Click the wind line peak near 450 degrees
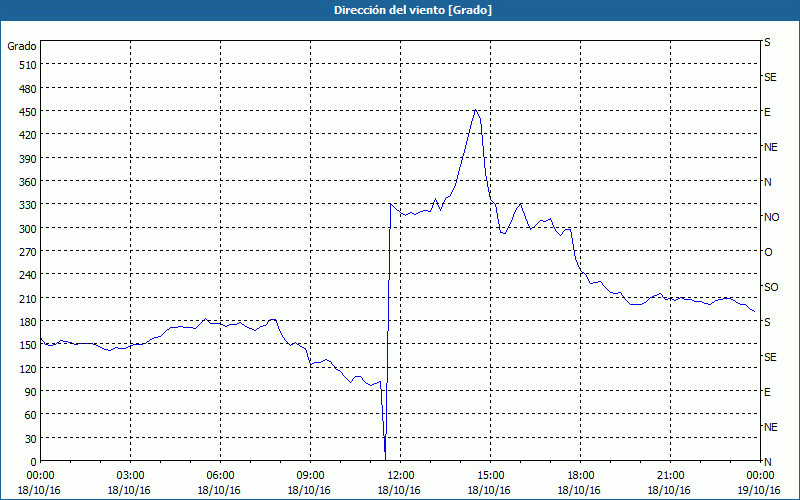This screenshot has height=500, width=800. pos(475,110)
